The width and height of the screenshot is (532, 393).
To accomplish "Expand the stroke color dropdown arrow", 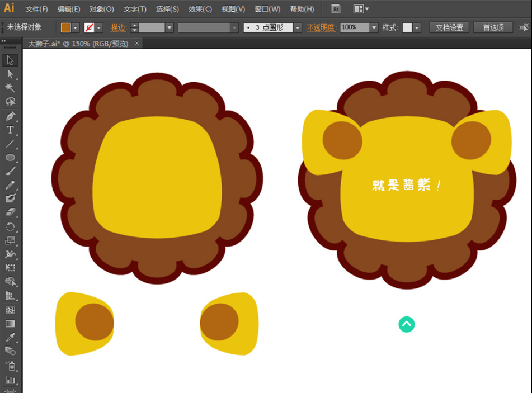I will (x=99, y=27).
